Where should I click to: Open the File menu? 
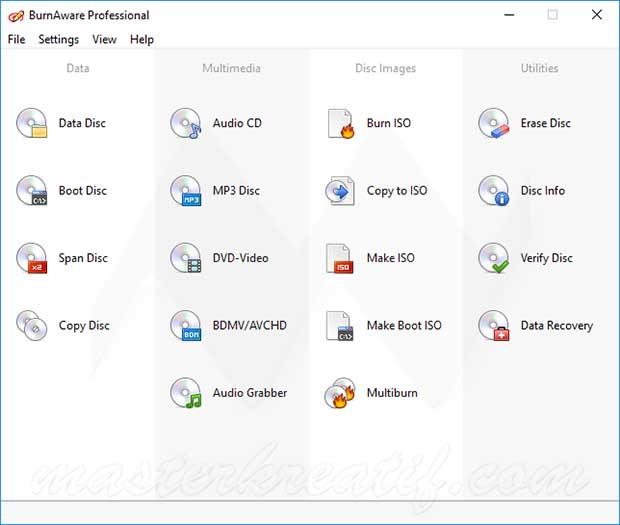[x=17, y=40]
